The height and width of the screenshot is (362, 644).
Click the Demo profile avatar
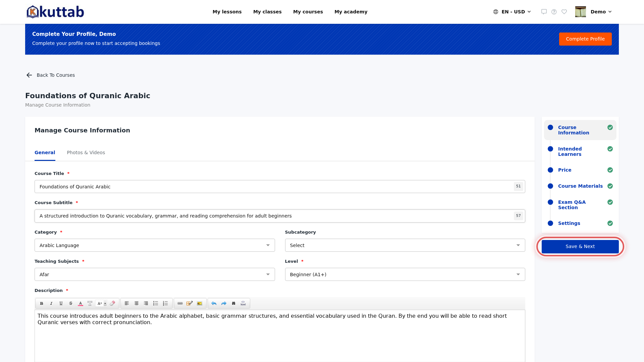tap(581, 12)
